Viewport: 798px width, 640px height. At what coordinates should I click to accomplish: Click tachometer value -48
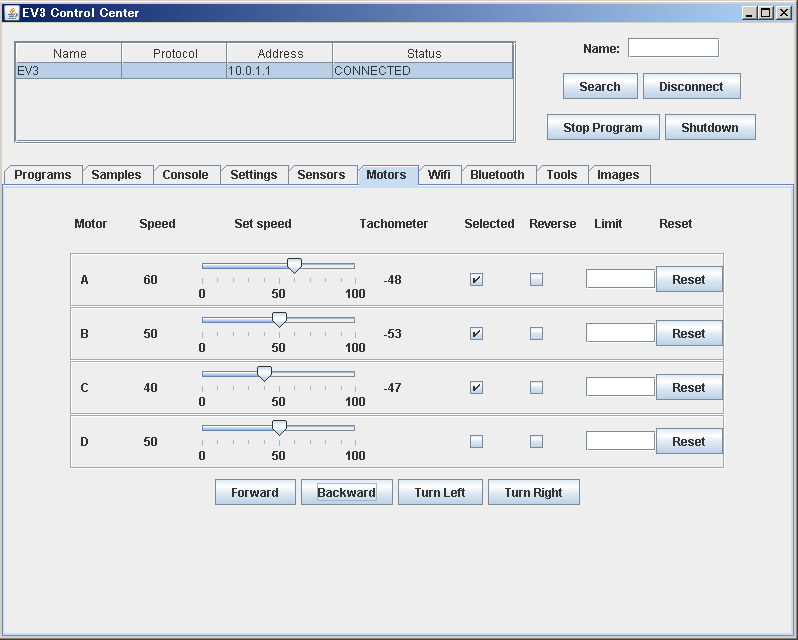(392, 279)
